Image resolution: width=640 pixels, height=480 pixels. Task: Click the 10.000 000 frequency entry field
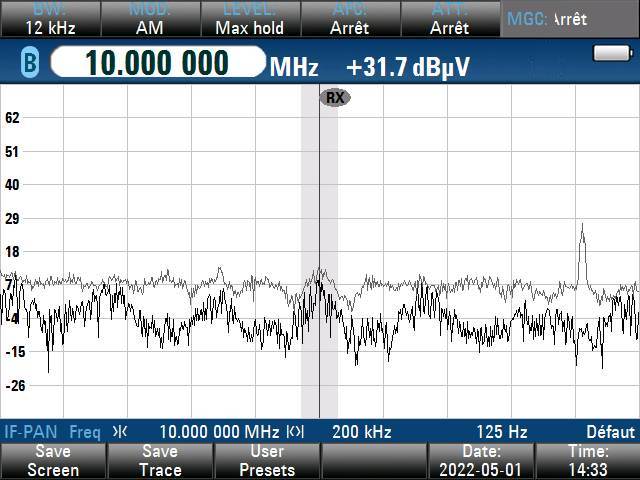point(156,64)
